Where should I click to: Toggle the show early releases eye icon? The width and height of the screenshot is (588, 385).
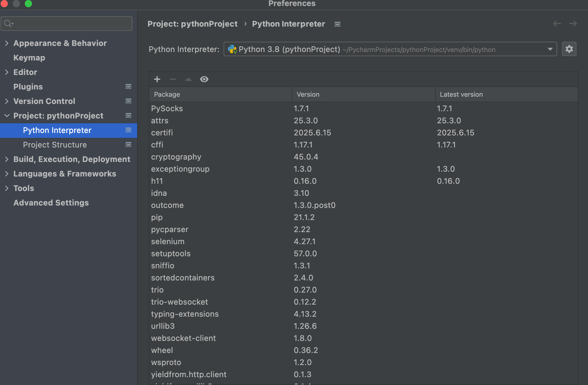(x=204, y=79)
